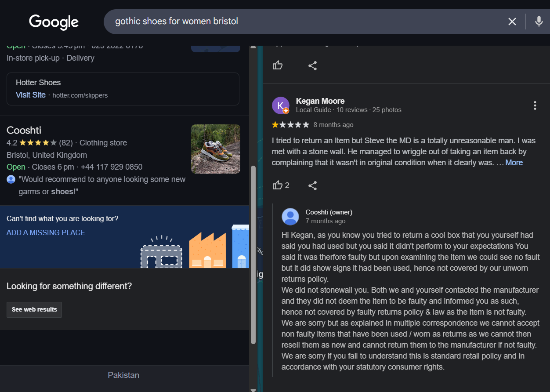Share Kegan Moore's review
The height and width of the screenshot is (392, 550).
[x=312, y=185]
